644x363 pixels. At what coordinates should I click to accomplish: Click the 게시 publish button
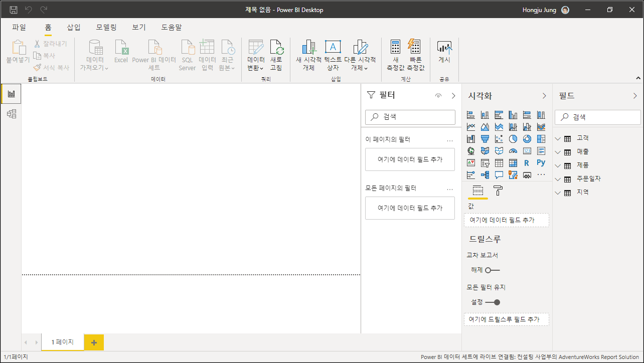point(444,52)
